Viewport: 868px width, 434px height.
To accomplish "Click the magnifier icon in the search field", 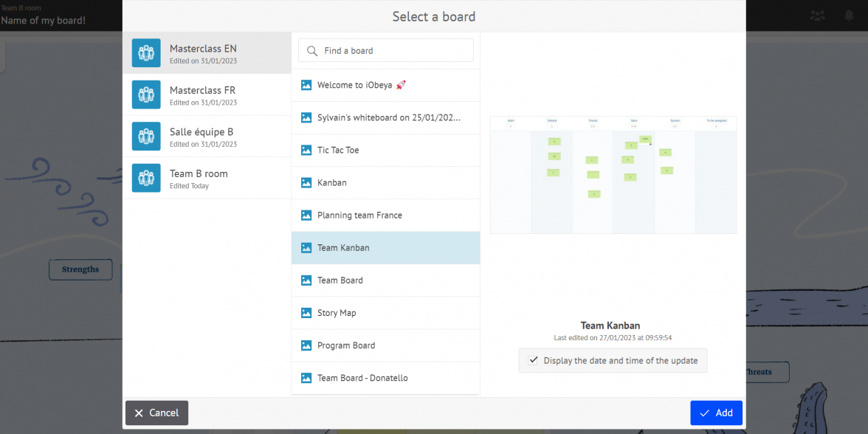I will click(312, 49).
